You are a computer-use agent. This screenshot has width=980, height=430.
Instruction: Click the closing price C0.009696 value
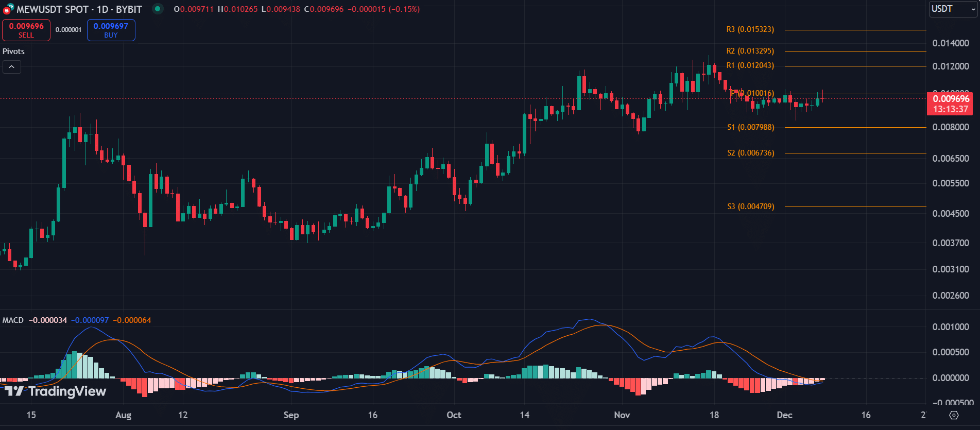(324, 9)
